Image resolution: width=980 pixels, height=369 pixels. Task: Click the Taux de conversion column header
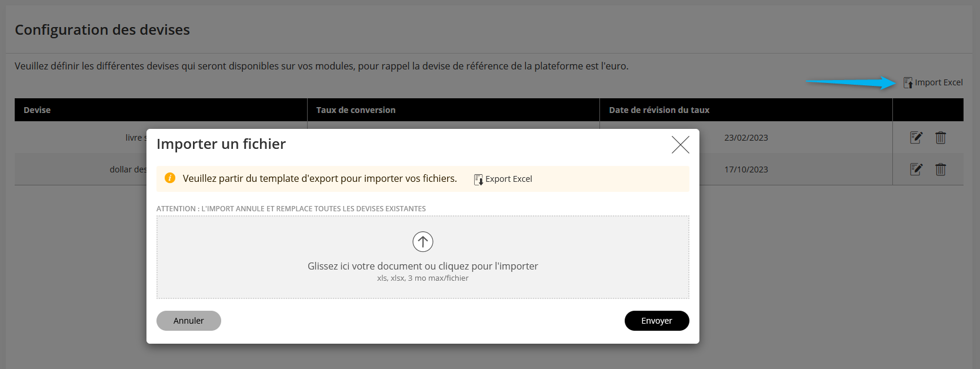click(x=355, y=110)
